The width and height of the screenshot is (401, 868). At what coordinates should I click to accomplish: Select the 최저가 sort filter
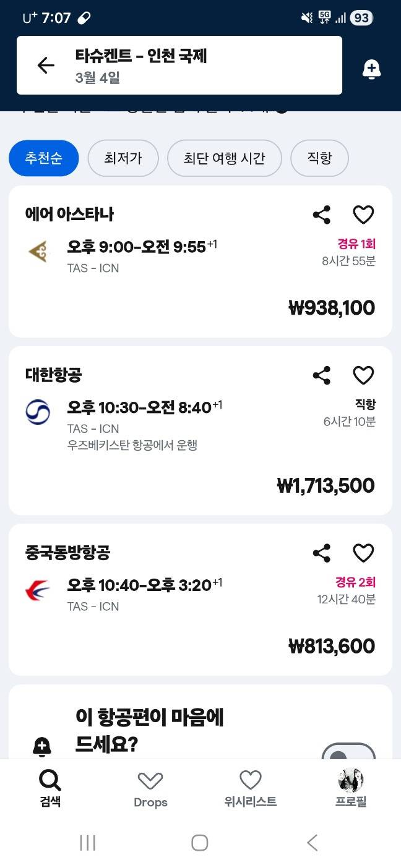tap(123, 158)
